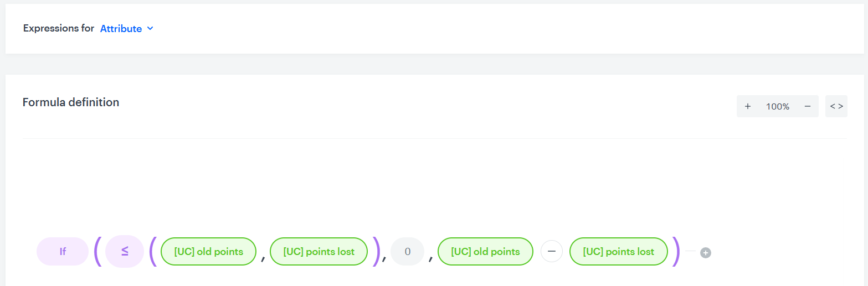Screen dimensions: 868x286
Task: Click the opening parenthesis after the ≤ operator
Action: [153, 252]
